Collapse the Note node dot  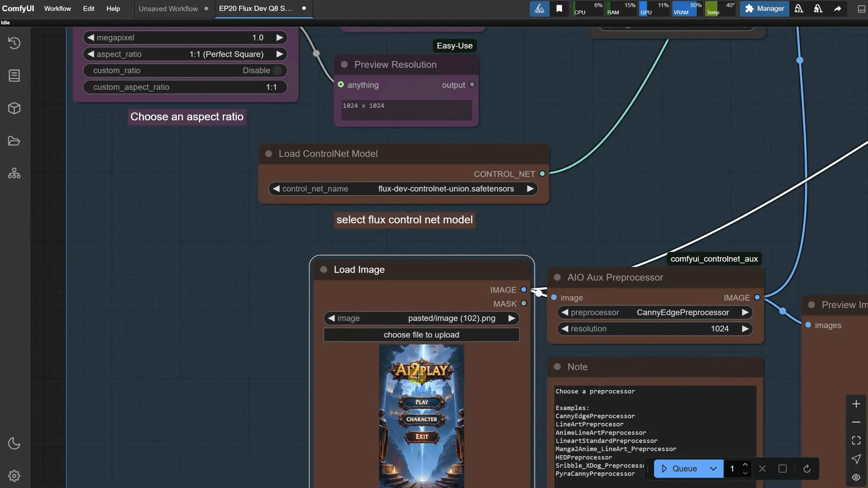coord(557,367)
